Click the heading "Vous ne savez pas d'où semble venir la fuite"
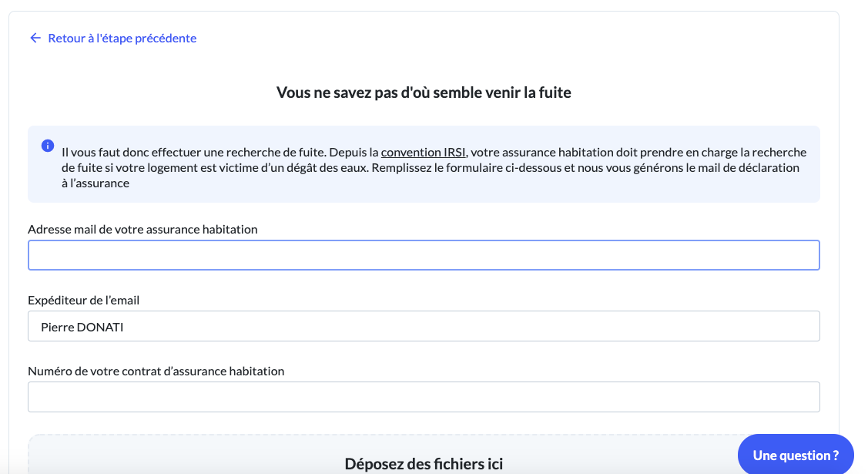The width and height of the screenshot is (868, 474). click(424, 92)
